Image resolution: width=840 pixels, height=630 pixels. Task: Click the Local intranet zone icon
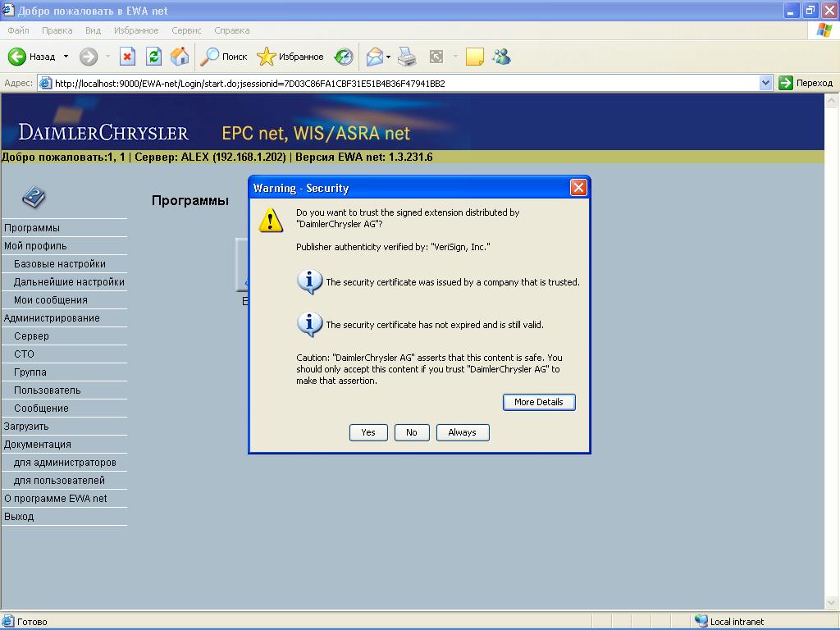tap(701, 621)
